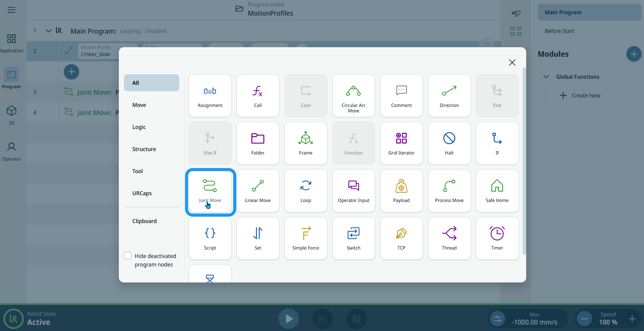Insert a Loop node
This screenshot has width=644, height=331.
click(x=306, y=191)
